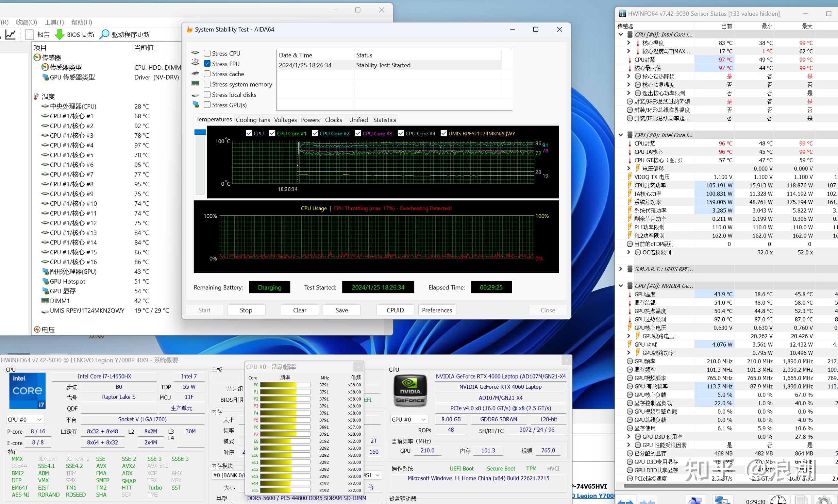Screen dimensions: 838x504
Task: Click the HWiNFO clock reset icon
Action: (778, 500)
